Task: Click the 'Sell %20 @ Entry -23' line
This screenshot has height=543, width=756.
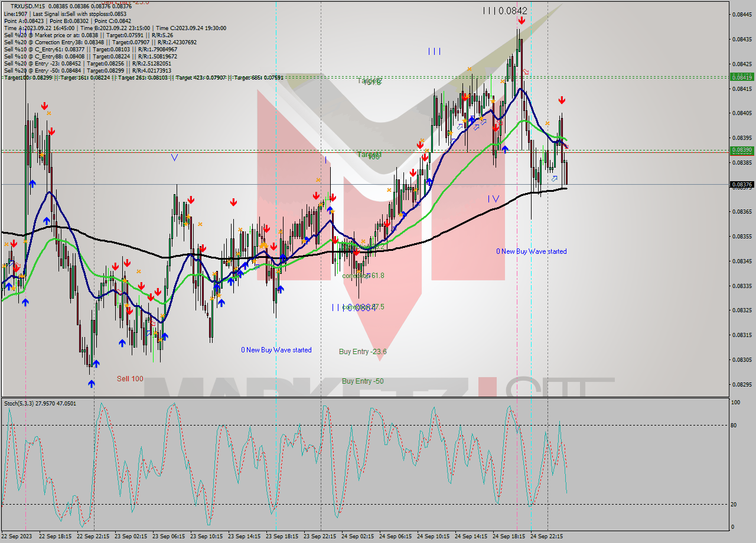Action: click(x=88, y=63)
